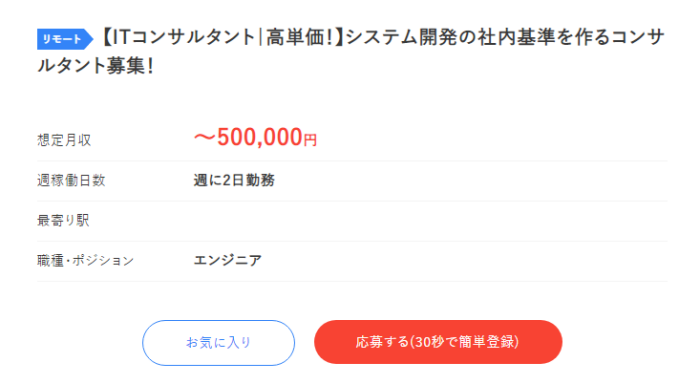Open the job title starting with ITコンサルタント
Viewport: 700px width, 384px height.
point(351,51)
